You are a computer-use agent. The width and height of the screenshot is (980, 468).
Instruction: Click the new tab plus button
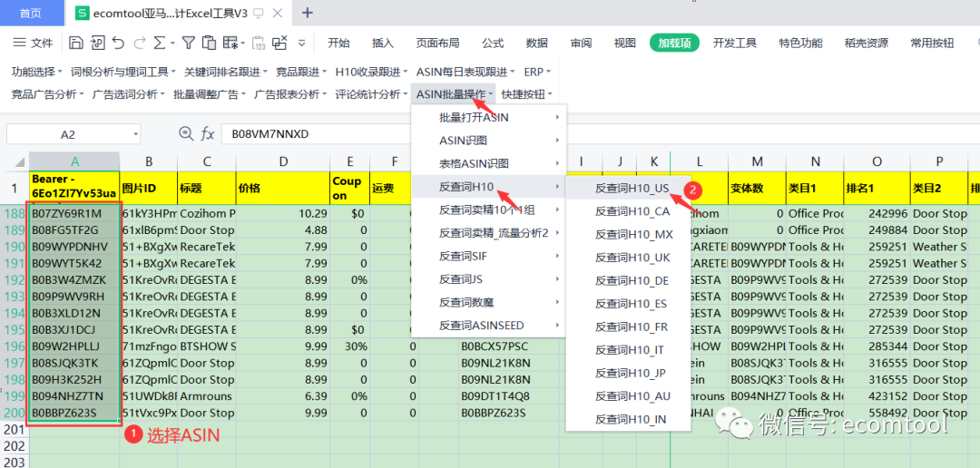click(x=308, y=13)
